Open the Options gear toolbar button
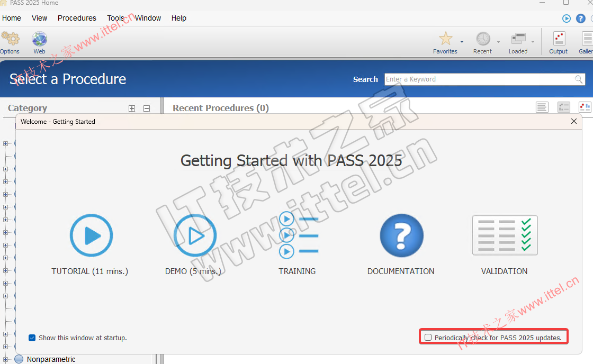Viewport: 593px width, 364px height. click(x=10, y=43)
